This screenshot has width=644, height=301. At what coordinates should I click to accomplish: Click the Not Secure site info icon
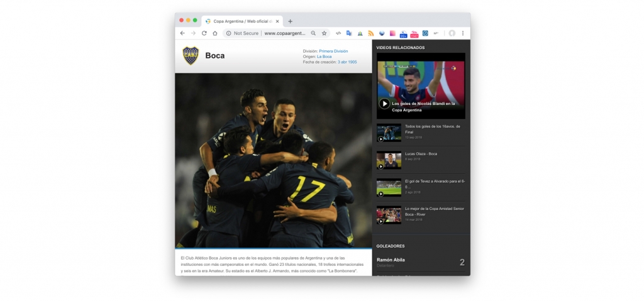229,33
